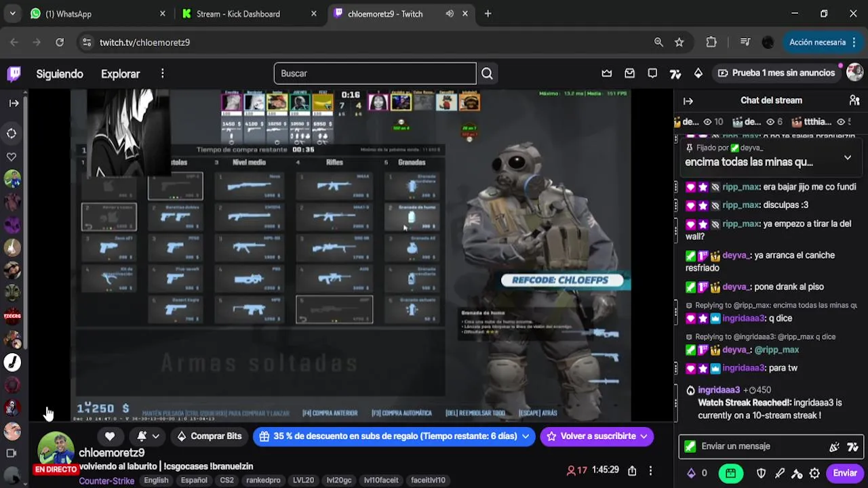Open notification bell settings dropdown
This screenshot has height=488, width=868.
[149, 436]
